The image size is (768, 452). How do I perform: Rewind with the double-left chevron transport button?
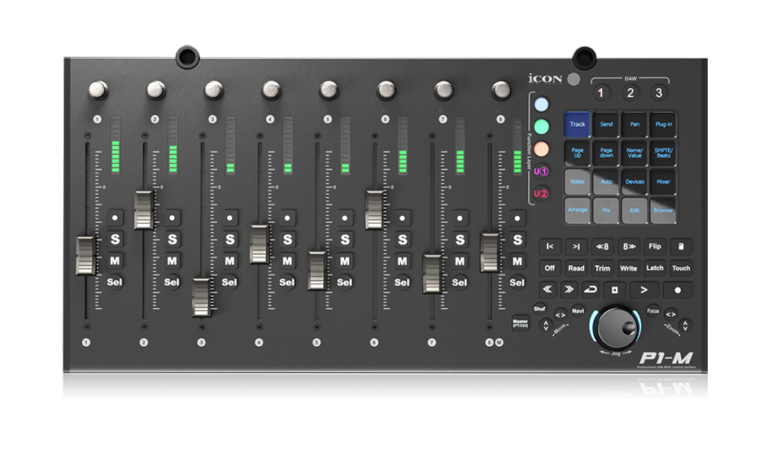[548, 290]
